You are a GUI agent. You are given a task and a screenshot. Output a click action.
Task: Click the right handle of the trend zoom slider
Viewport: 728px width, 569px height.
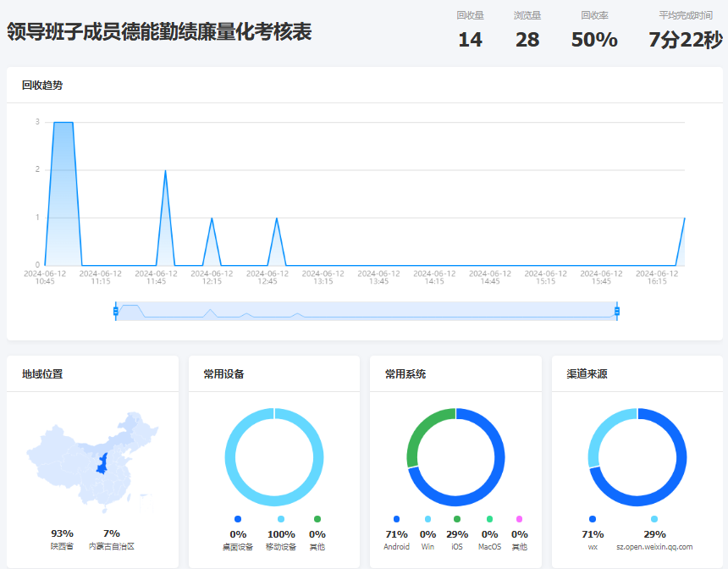[x=617, y=312]
